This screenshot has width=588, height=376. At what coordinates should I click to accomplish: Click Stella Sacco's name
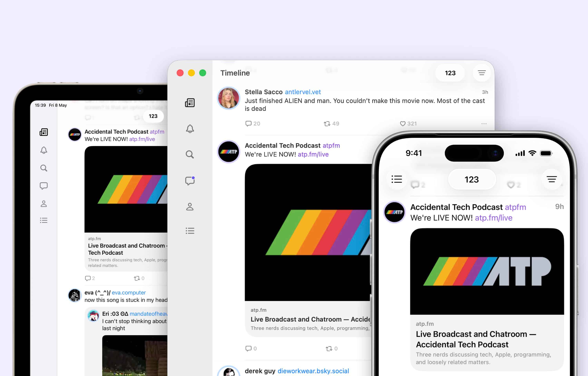point(264,92)
